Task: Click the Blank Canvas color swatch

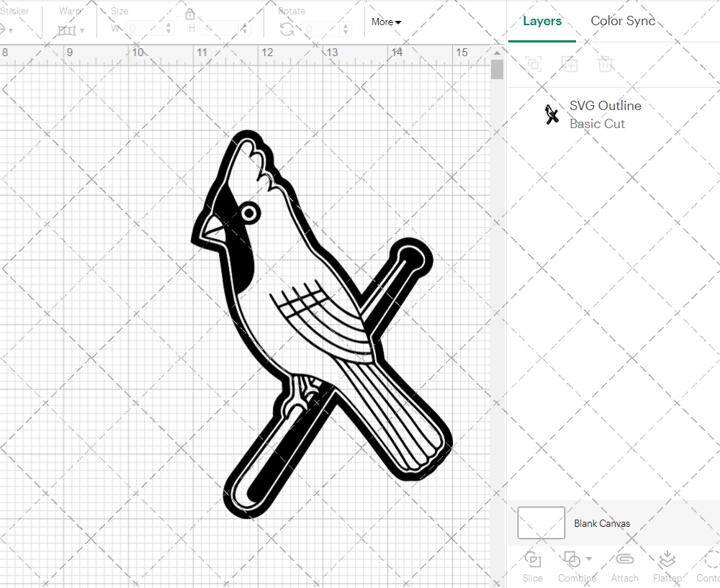Action: (541, 523)
